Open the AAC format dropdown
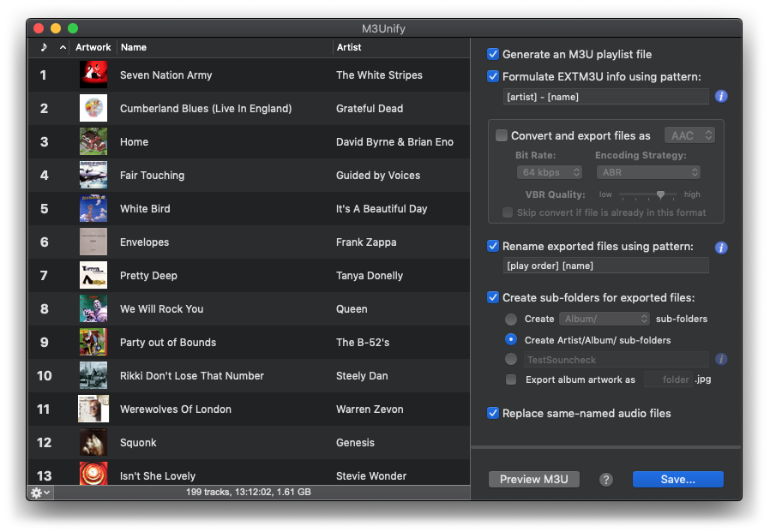Image resolution: width=770 pixels, height=532 pixels. 689,135
